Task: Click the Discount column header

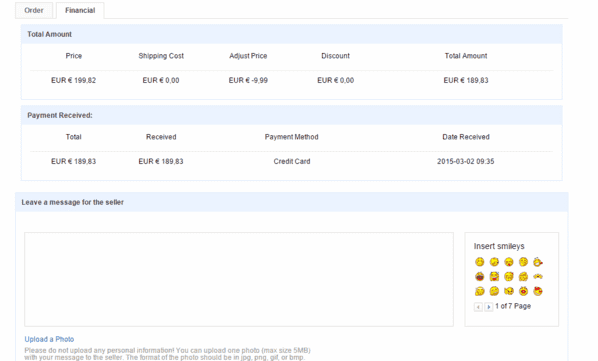Action: click(x=336, y=56)
